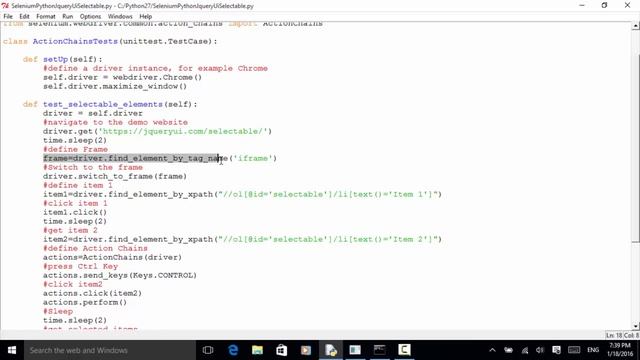The height and width of the screenshot is (360, 640).
Task: Click 'actions.perform()' line
Action: pos(85,302)
